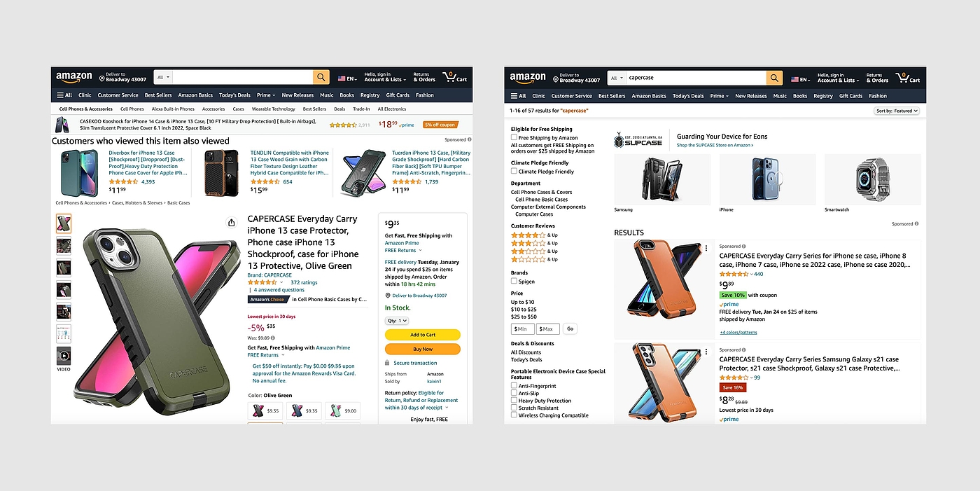
Task: Select the Wearable Technology subcategory tab
Action: (x=274, y=109)
